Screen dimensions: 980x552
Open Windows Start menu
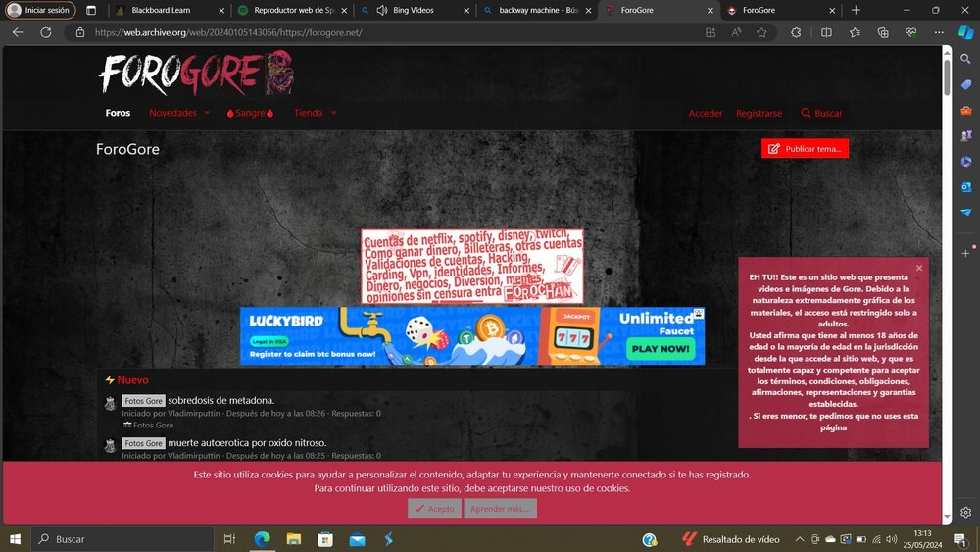[15, 539]
